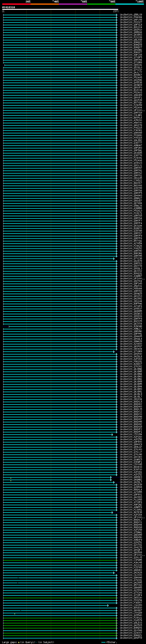
Task: Select hit UniRef100_Q9M7G9
Action: pos(131,113)
